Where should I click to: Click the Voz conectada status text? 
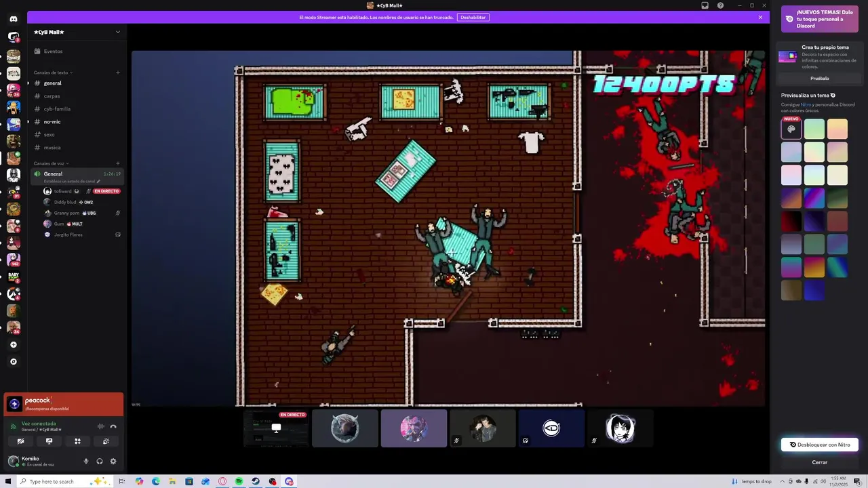[39, 424]
